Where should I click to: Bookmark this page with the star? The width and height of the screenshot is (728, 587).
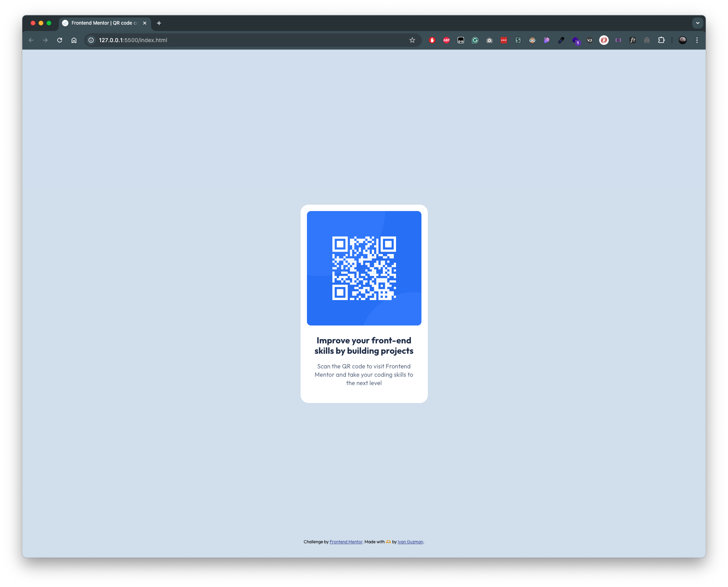point(412,40)
